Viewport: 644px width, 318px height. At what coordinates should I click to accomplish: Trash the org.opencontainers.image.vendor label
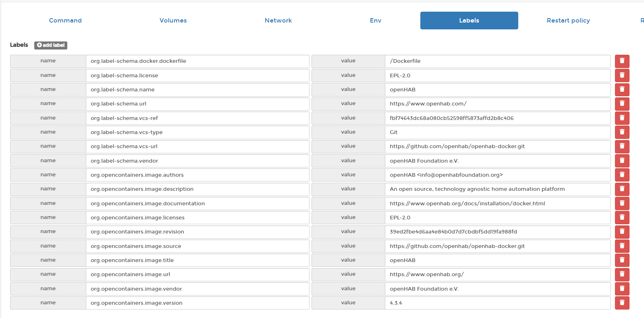[x=622, y=289]
